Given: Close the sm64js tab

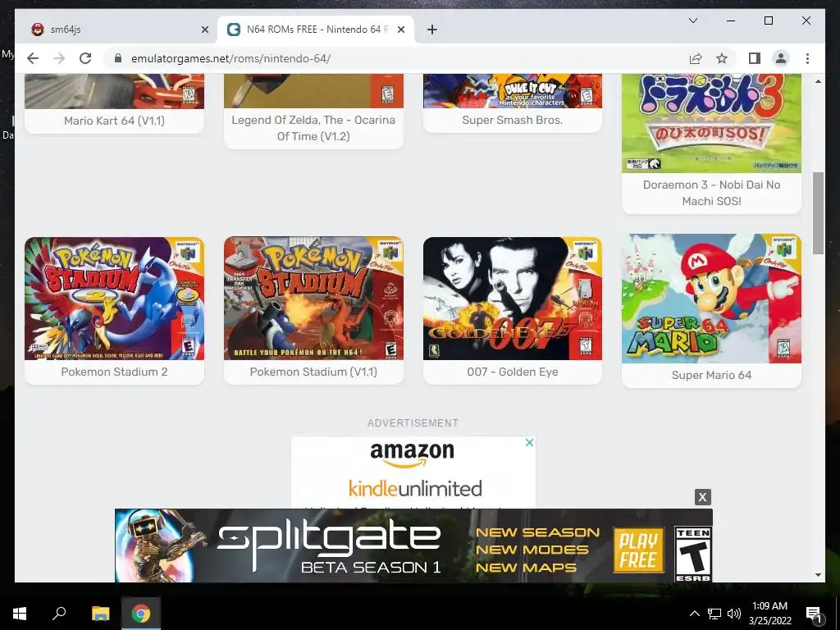Looking at the screenshot, I should point(204,30).
